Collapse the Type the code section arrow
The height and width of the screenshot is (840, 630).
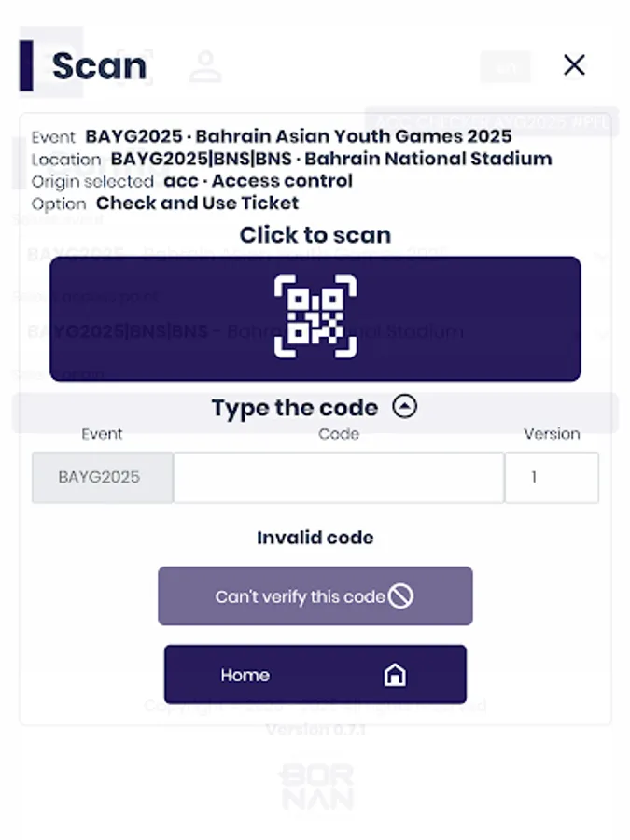pos(404,407)
